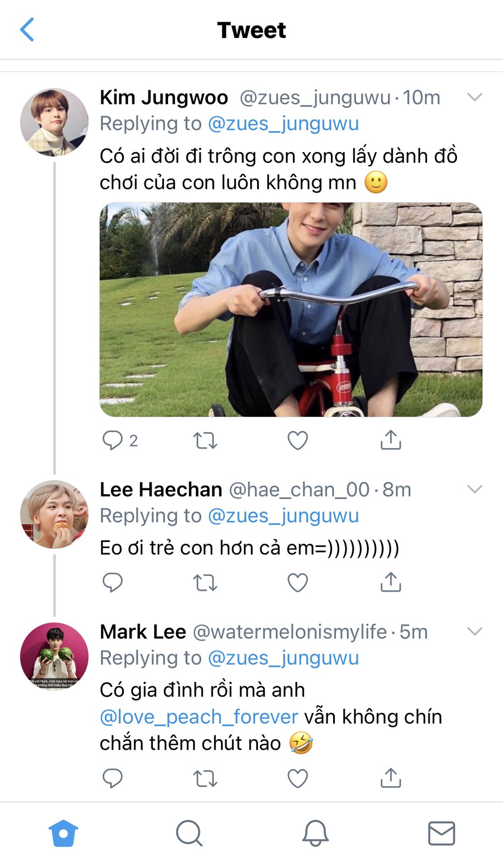The width and height of the screenshot is (503, 868).
Task: Like Mark Lee's reply
Action: pyautogui.click(x=298, y=778)
